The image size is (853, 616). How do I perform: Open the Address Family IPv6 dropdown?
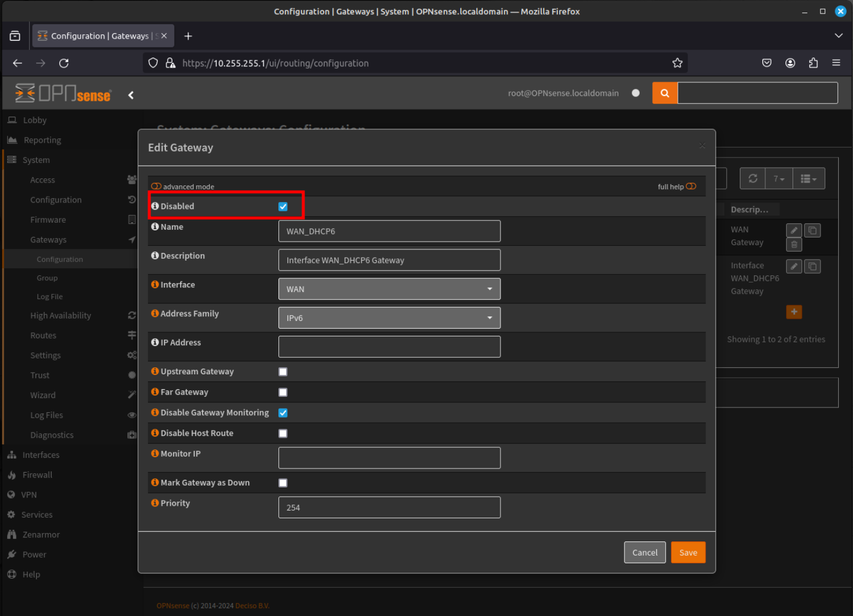(x=389, y=318)
